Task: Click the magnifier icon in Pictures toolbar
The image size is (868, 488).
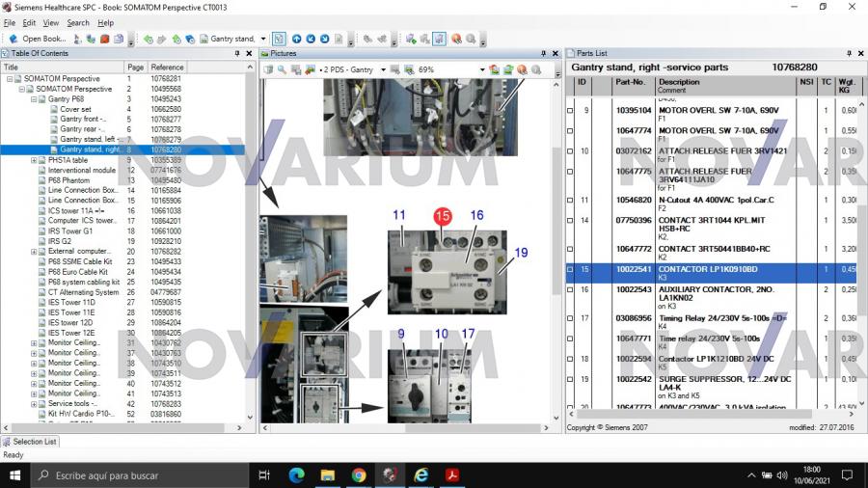Action: [x=282, y=69]
